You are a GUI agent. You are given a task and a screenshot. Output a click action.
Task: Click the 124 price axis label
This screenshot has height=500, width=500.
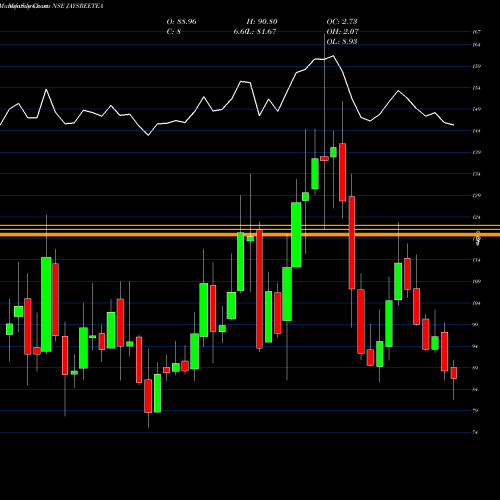pos(477,217)
